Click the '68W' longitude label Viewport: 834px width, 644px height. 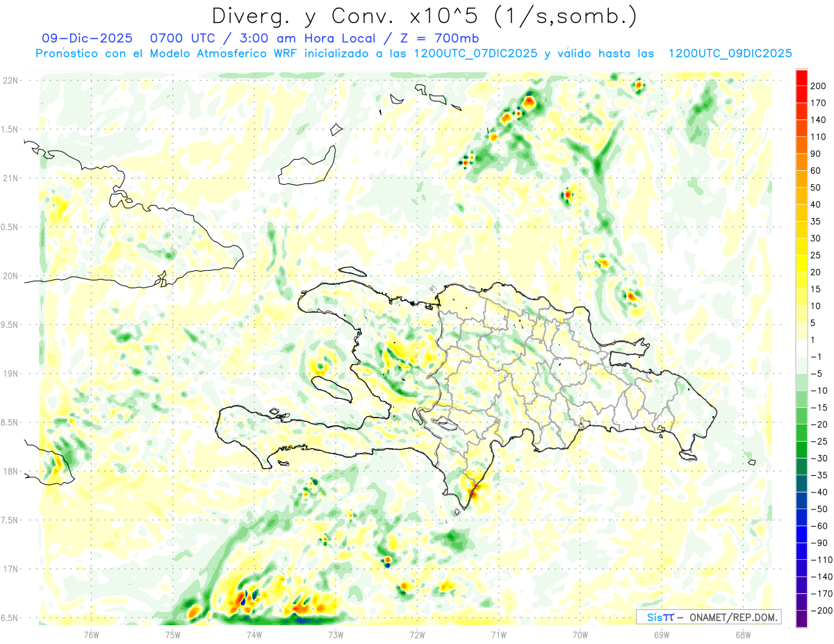click(x=743, y=634)
